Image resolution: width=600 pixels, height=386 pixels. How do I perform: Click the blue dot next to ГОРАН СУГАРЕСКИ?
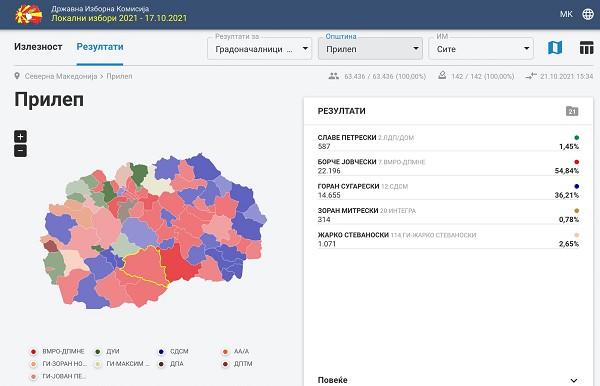point(576,186)
